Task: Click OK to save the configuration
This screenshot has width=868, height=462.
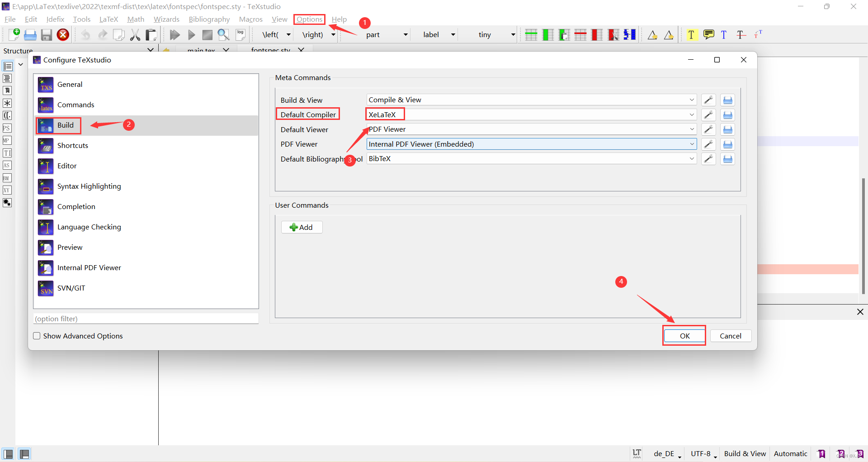Action: pyautogui.click(x=684, y=335)
